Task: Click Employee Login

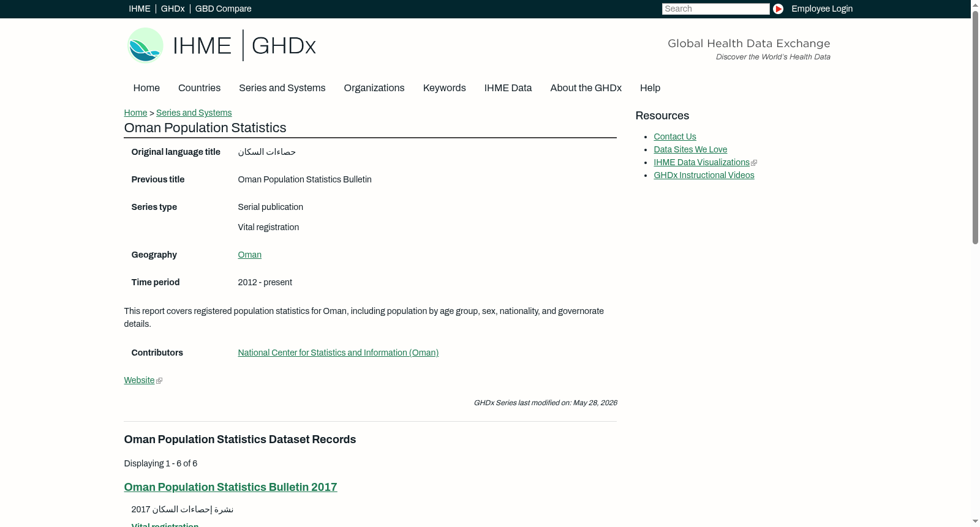Action: point(822,9)
